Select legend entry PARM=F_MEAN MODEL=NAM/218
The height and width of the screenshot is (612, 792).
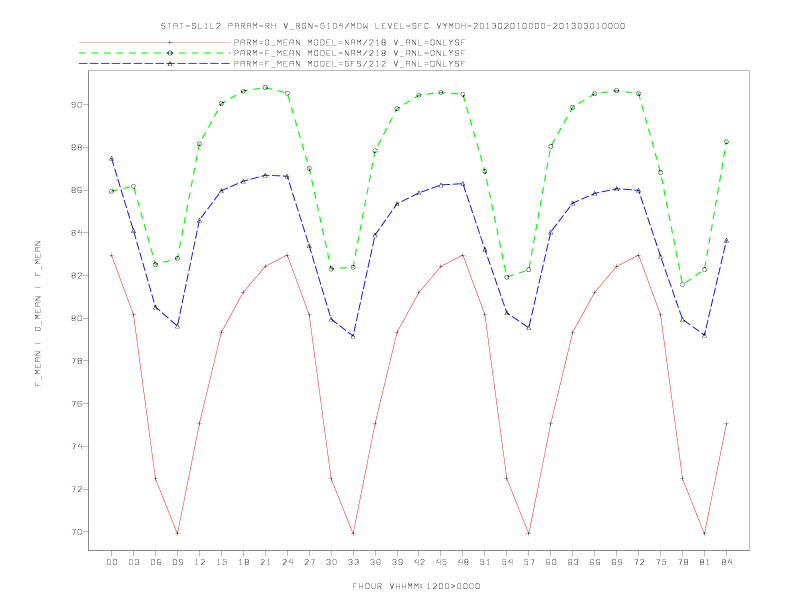pyautogui.click(x=349, y=53)
